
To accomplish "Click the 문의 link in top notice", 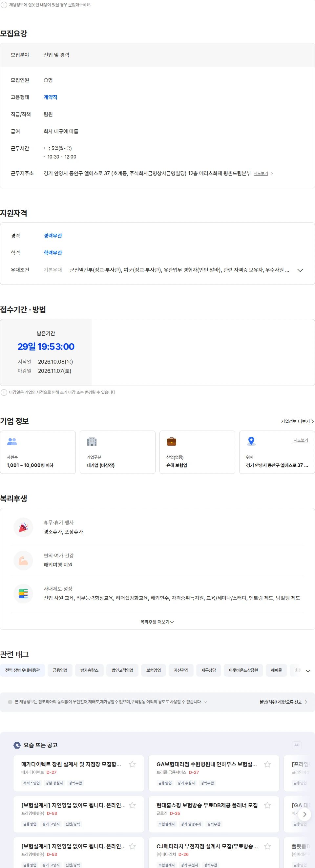I will [x=72, y=5].
